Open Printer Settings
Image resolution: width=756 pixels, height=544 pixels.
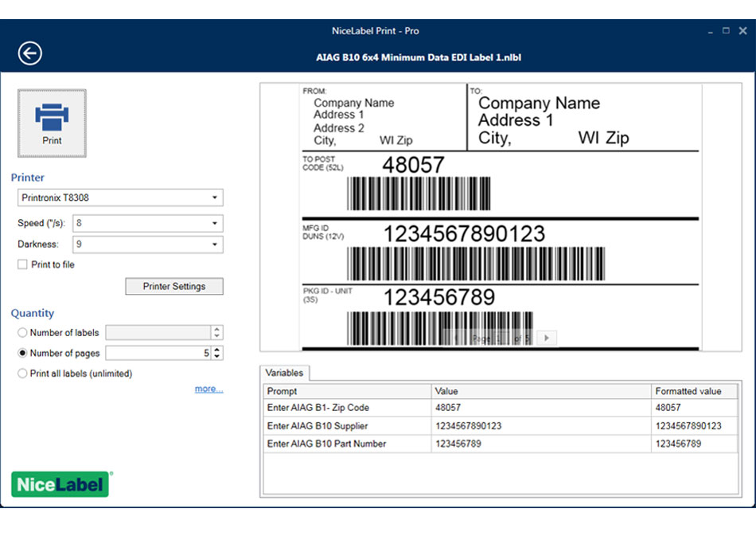[x=174, y=286]
